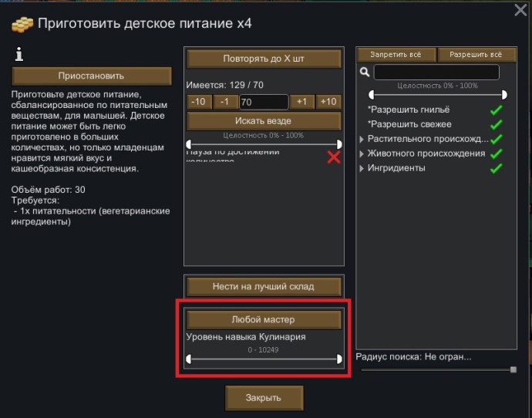Expand "Животного происхождения" category

[x=363, y=154]
